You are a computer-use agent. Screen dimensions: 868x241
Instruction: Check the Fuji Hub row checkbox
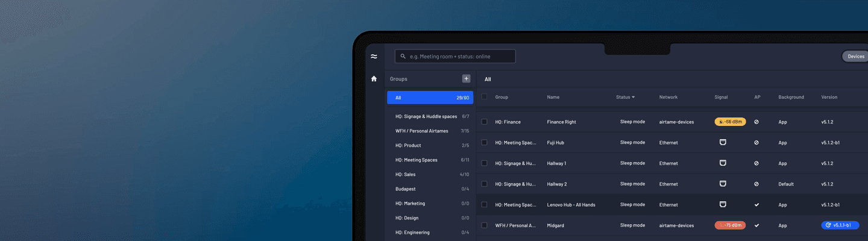[484, 143]
